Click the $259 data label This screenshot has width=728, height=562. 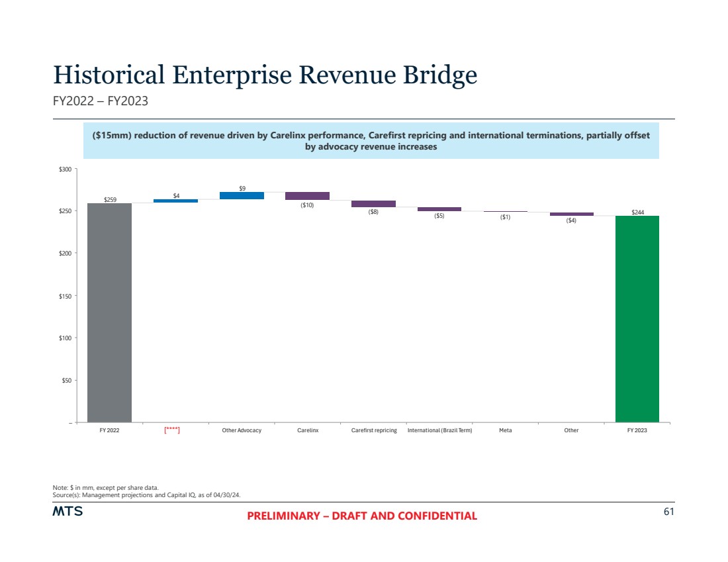109,199
